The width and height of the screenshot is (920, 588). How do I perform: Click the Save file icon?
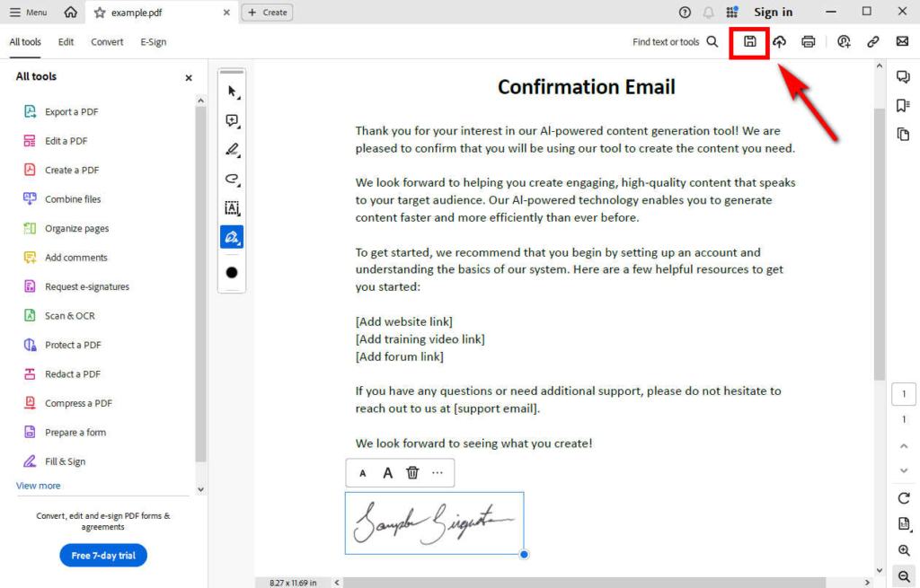(x=748, y=41)
